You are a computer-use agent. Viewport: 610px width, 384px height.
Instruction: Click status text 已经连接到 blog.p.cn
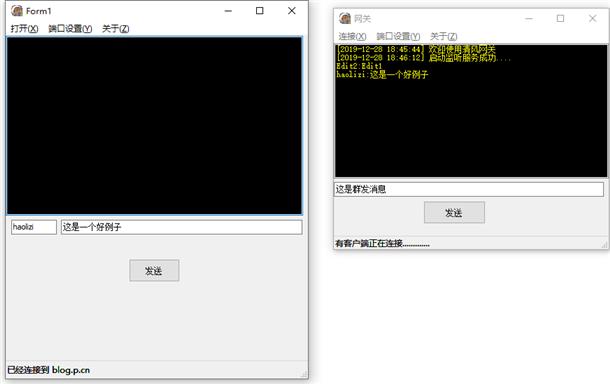[x=49, y=370]
